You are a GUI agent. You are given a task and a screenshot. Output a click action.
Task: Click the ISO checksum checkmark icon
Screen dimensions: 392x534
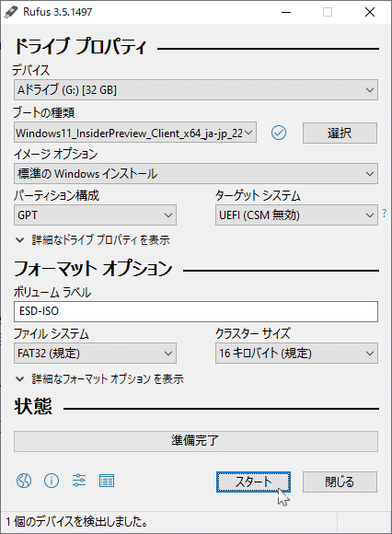(279, 133)
